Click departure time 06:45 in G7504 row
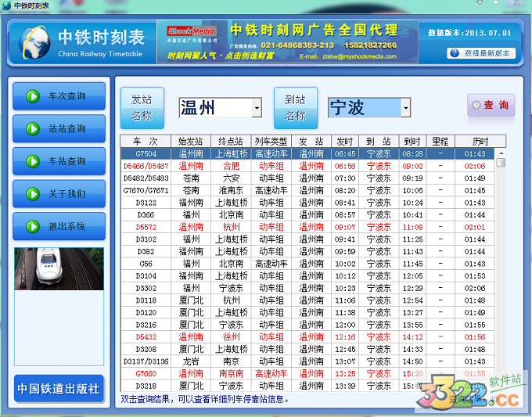 (x=345, y=153)
